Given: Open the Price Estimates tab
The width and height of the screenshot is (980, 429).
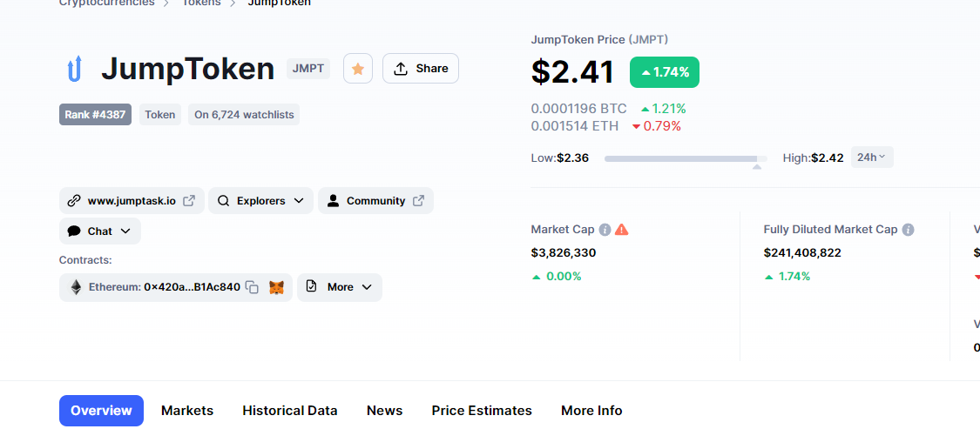Looking at the screenshot, I should 482,411.
